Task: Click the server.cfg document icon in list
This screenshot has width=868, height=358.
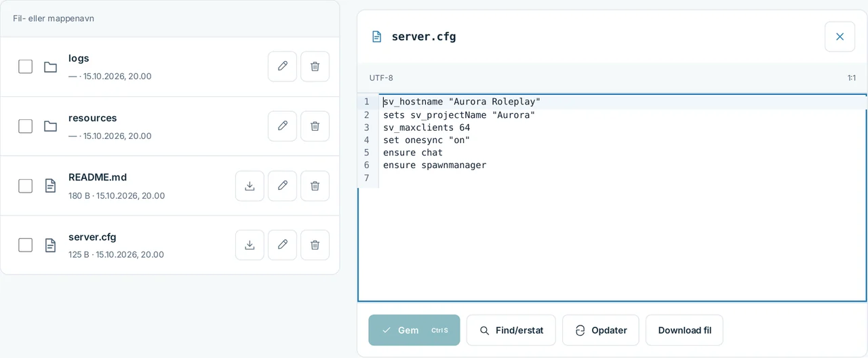Action: [x=50, y=245]
